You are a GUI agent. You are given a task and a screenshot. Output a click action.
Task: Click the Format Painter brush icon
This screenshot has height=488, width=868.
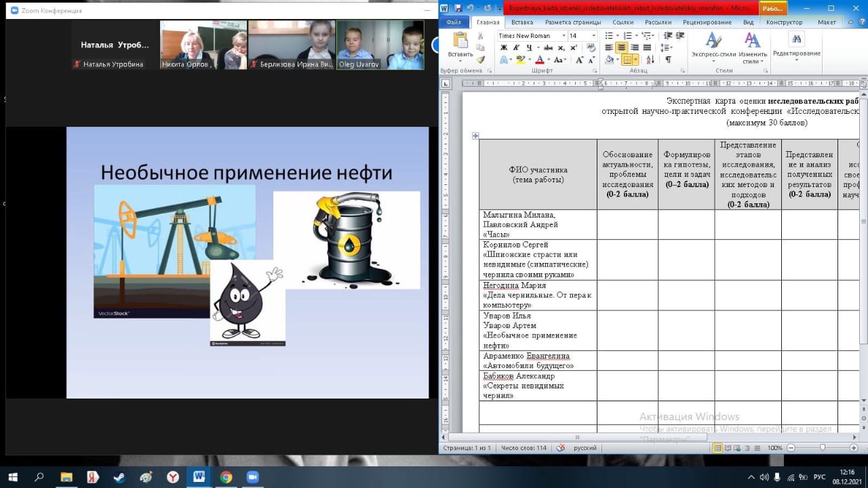tap(481, 60)
